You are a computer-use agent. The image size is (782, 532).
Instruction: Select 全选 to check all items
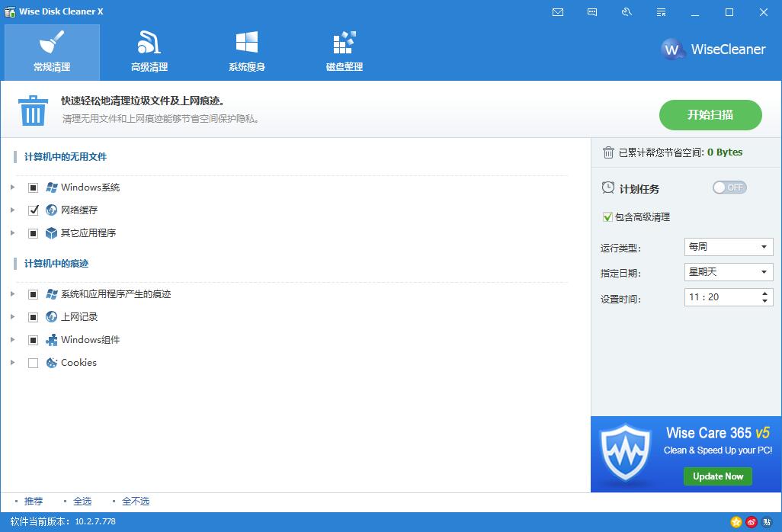pos(83,501)
